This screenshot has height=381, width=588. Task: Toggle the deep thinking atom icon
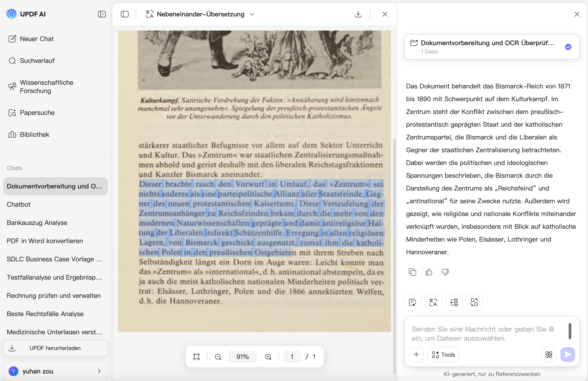coord(549,355)
